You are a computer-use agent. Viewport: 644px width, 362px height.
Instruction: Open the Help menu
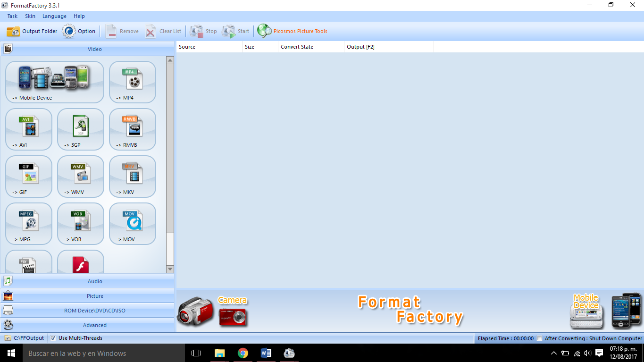point(79,16)
